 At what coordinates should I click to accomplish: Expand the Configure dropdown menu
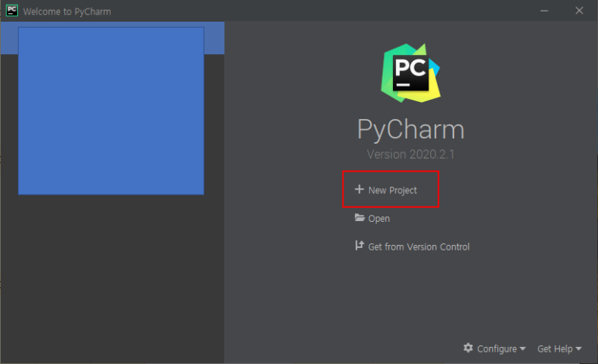501,349
